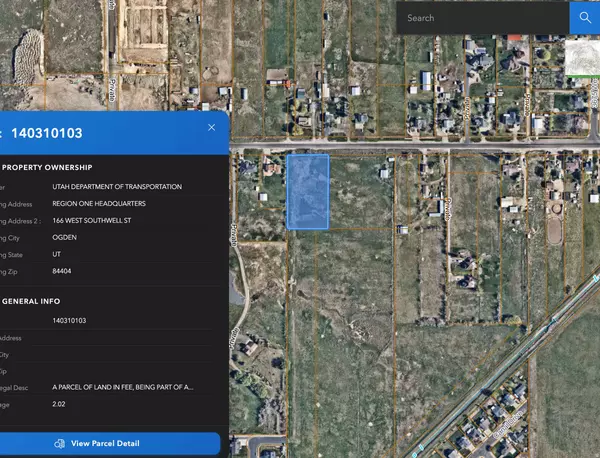Select the 2.02 acreage value
This screenshot has height=458, width=600.
60,404
